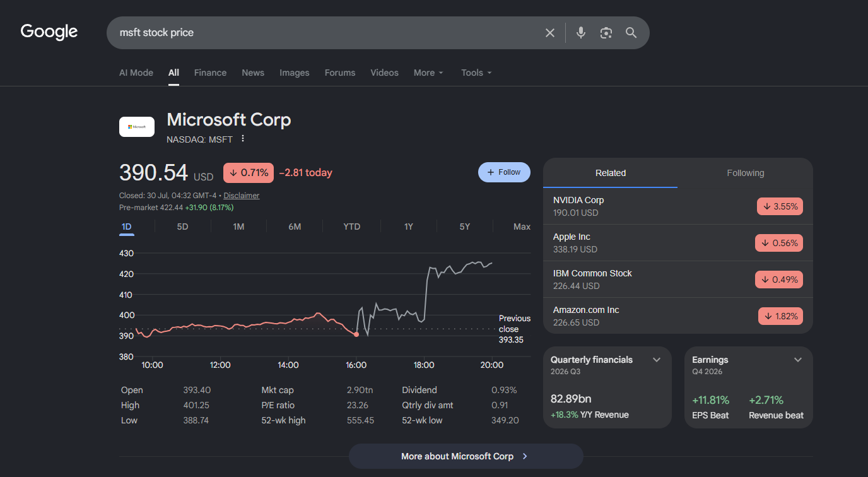
Task: Click the Low value 388.74
Action: coord(196,420)
